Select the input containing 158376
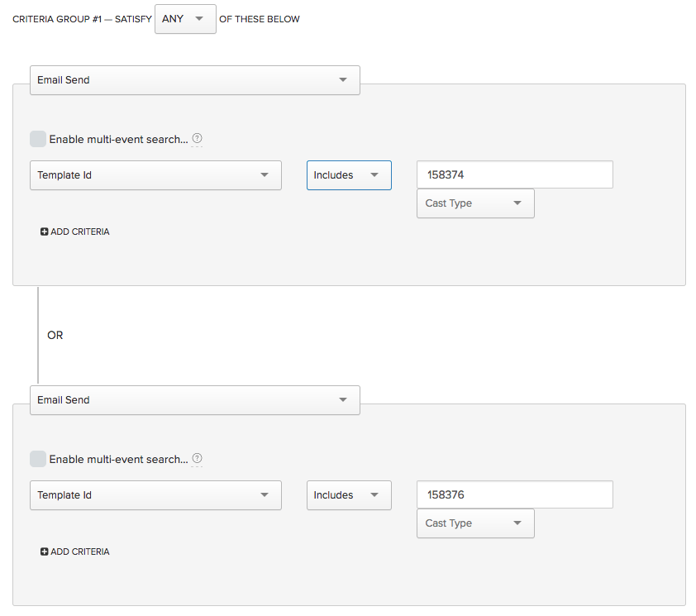This screenshot has width=696, height=616. pyautogui.click(x=514, y=494)
